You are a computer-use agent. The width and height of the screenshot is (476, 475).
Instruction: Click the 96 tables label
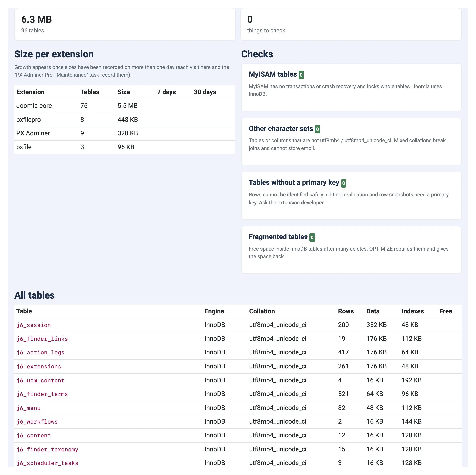point(33,31)
